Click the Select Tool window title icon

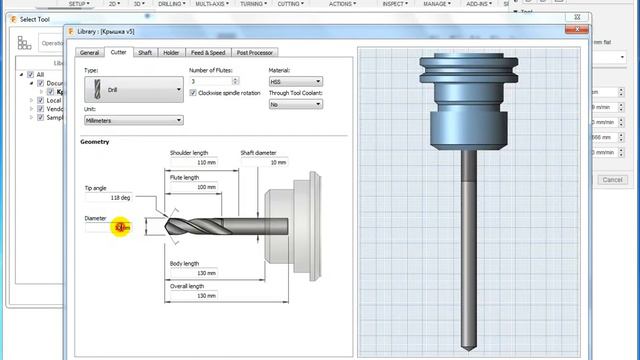pyautogui.click(x=13, y=19)
